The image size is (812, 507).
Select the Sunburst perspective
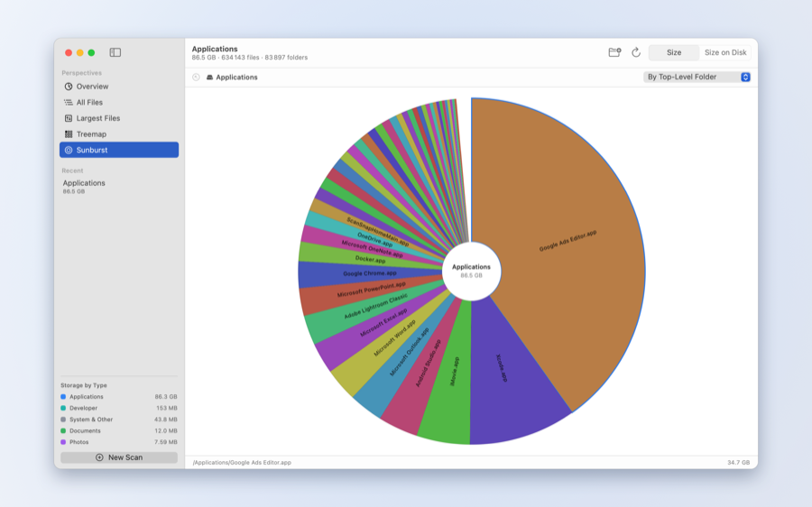pos(119,150)
